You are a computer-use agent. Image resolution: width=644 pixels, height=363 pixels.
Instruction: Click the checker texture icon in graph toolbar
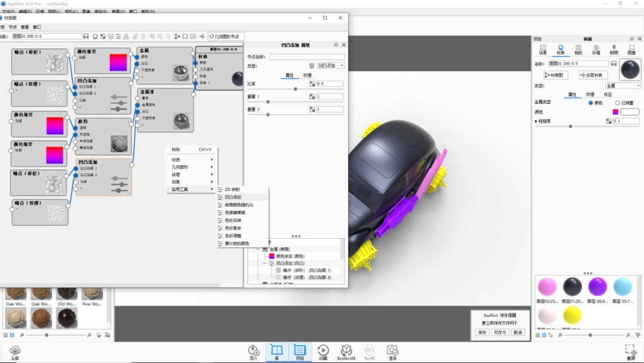coord(103,36)
